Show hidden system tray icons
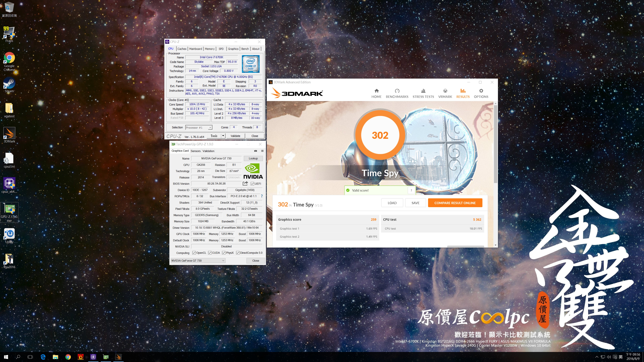Viewport: 644px width, 362px height. [x=597, y=357]
